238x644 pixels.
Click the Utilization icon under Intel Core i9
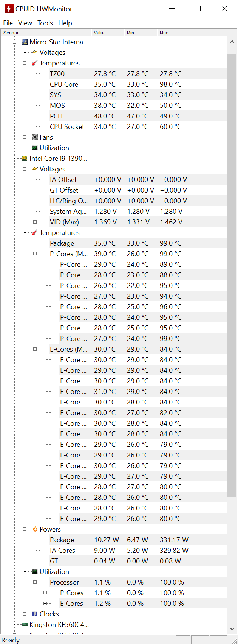35,572
